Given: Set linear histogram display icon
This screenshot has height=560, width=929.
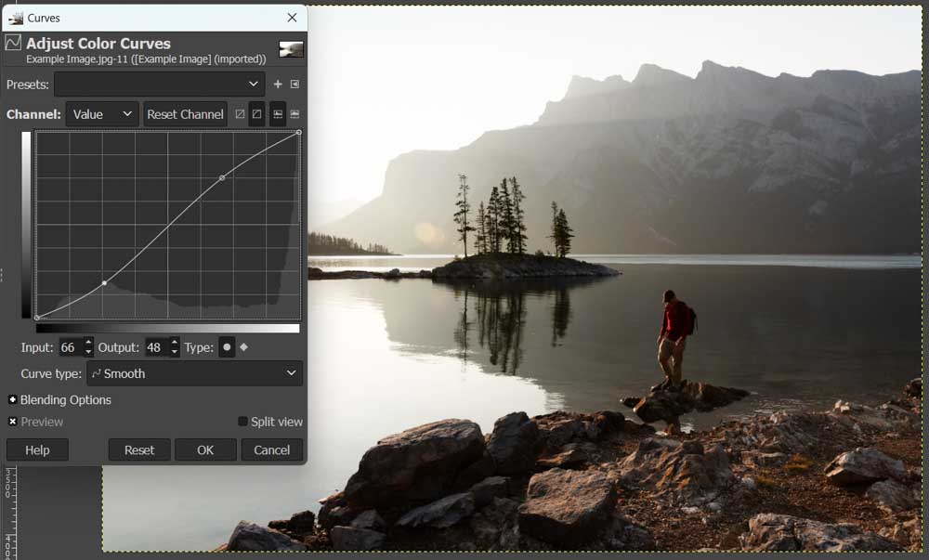Looking at the screenshot, I should [277, 114].
